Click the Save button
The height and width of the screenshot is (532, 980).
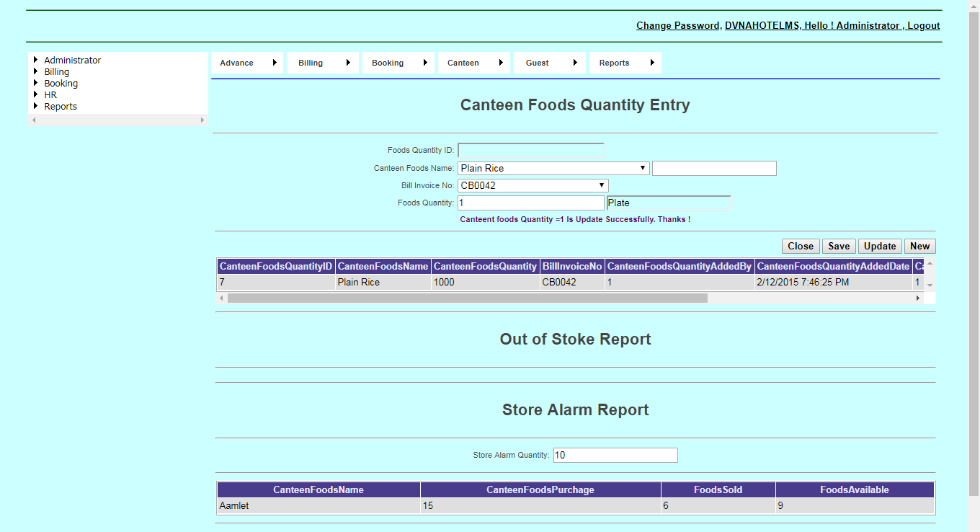coord(838,246)
